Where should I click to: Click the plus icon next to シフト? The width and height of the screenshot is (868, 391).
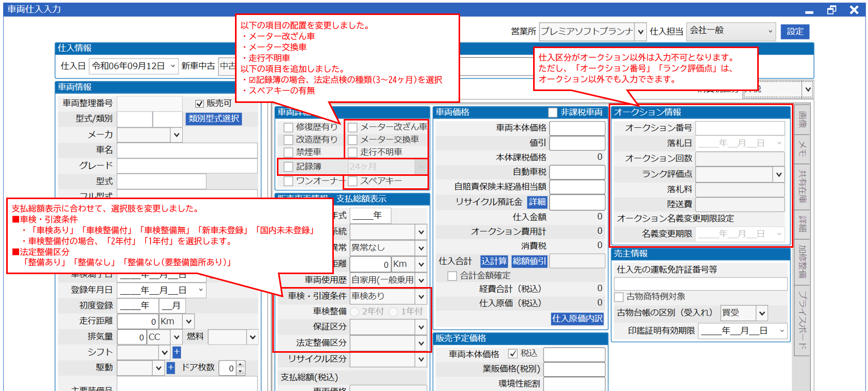tap(176, 352)
